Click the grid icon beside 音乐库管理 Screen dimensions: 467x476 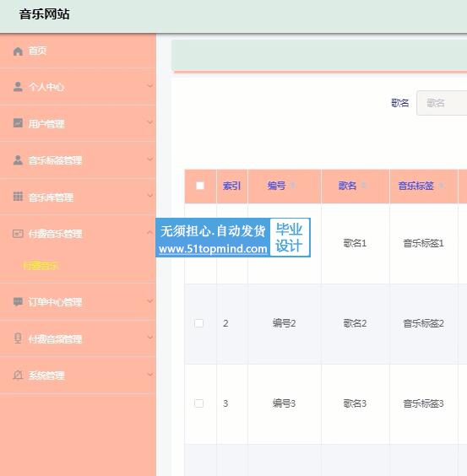(18, 197)
